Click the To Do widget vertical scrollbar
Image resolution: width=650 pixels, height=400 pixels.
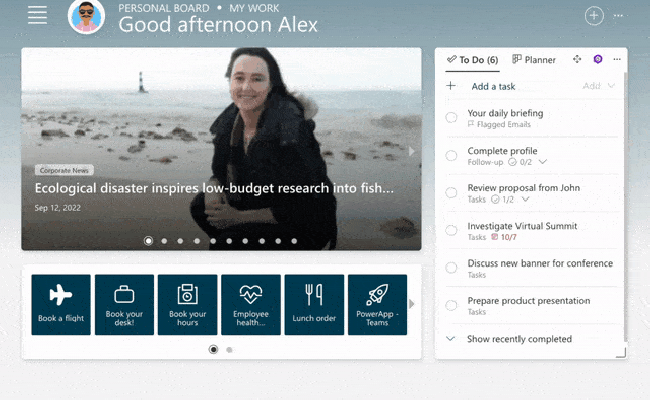[x=625, y=206]
